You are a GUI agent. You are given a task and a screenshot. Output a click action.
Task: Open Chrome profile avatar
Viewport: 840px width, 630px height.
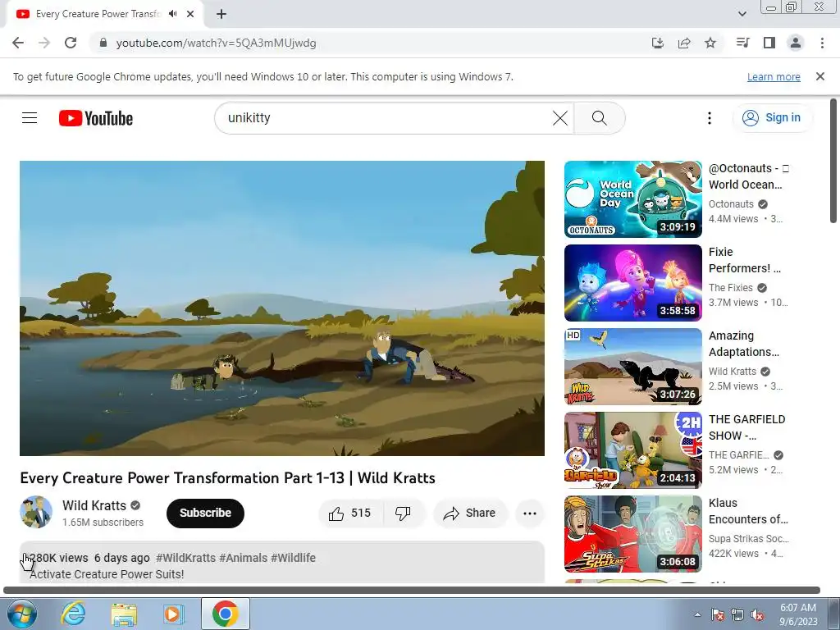click(x=796, y=43)
